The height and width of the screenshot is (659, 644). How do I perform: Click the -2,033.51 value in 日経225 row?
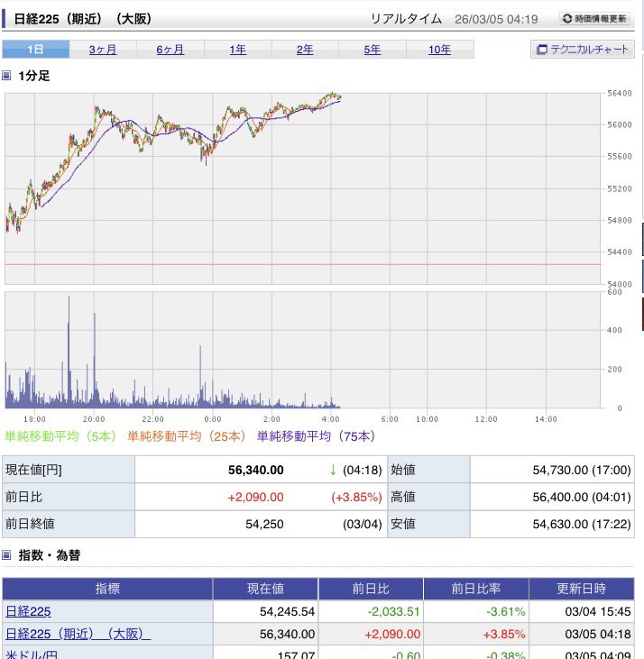pos(394,611)
